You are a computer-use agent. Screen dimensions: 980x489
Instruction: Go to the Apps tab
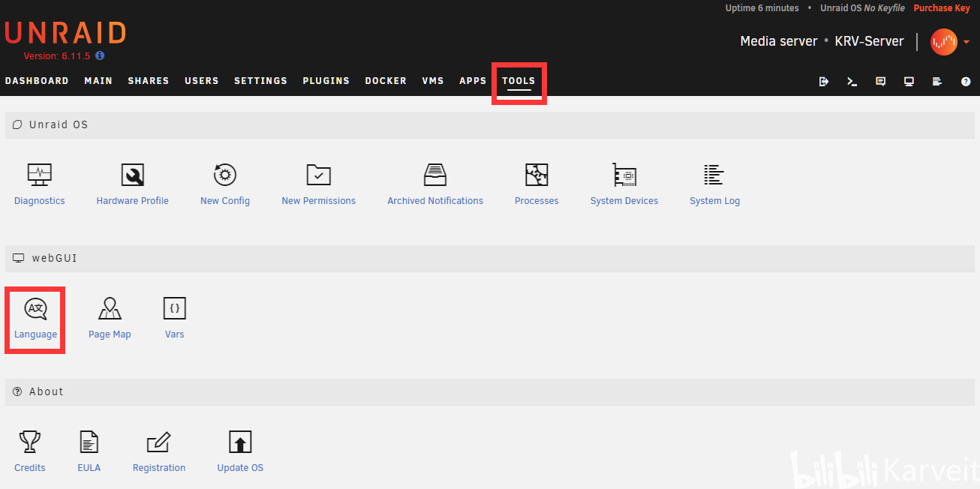tap(473, 81)
